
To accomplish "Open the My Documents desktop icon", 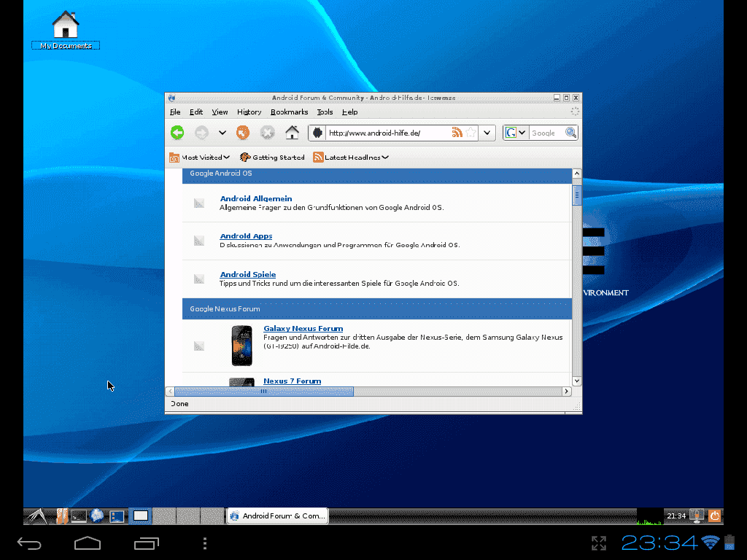I will pyautogui.click(x=66, y=29).
